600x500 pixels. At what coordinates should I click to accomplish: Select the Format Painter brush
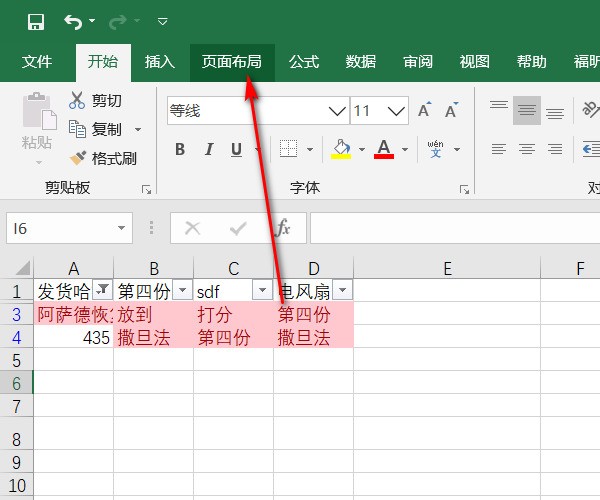click(78, 158)
